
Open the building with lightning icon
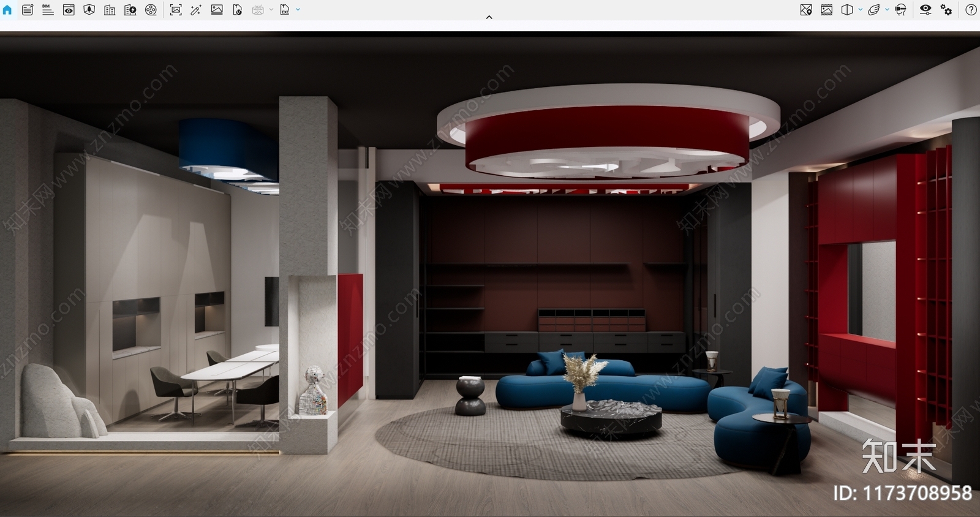pyautogui.click(x=130, y=10)
